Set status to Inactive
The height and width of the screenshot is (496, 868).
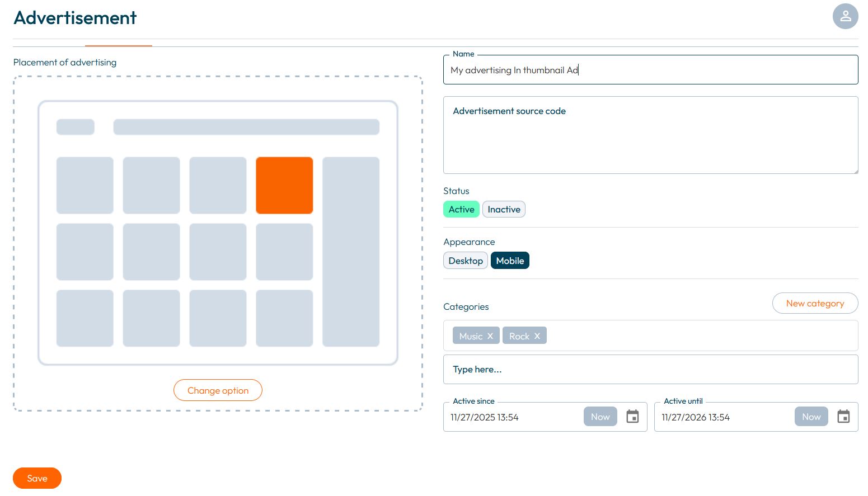point(504,209)
